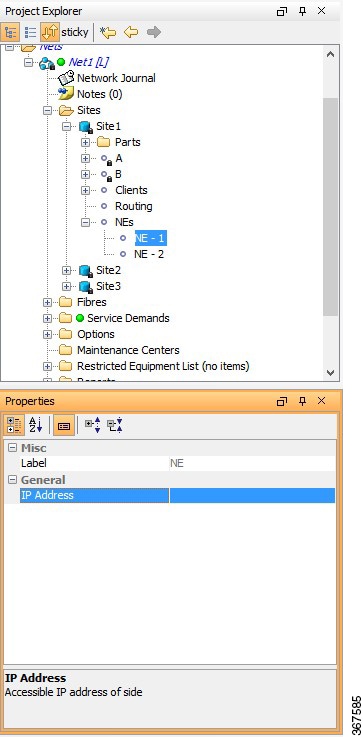
Task: Expand the Site2 tree node
Action: 66,270
